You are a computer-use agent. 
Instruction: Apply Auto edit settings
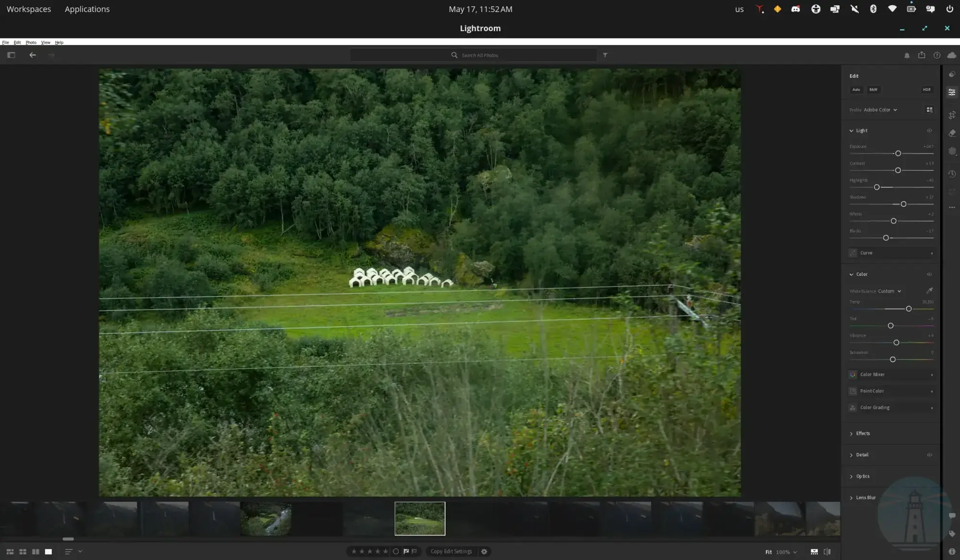(856, 90)
